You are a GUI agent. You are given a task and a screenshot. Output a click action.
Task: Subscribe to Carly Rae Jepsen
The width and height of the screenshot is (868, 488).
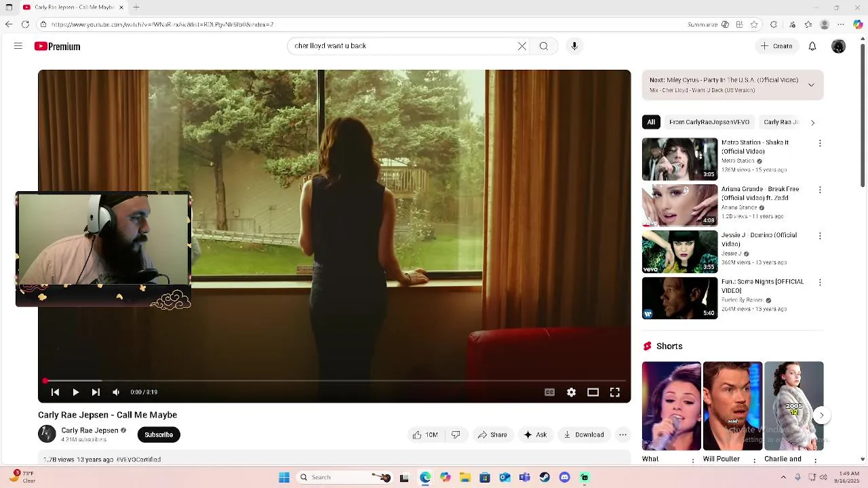pyautogui.click(x=159, y=434)
